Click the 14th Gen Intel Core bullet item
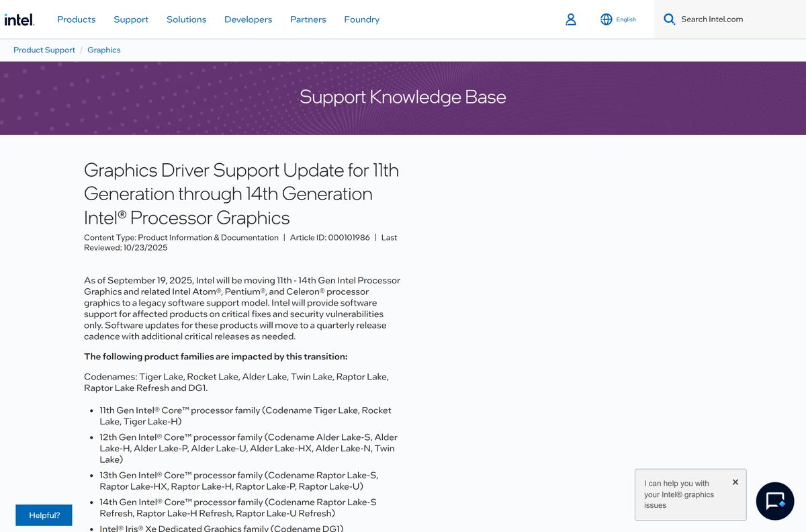The height and width of the screenshot is (532, 806). click(238, 508)
